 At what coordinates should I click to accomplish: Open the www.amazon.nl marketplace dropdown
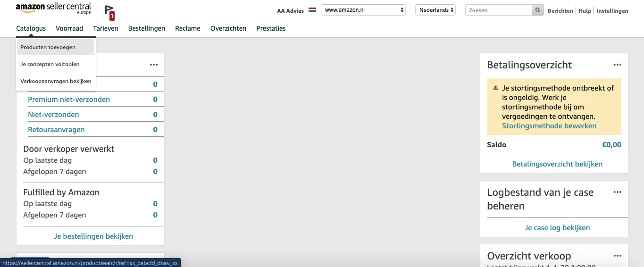tap(363, 10)
